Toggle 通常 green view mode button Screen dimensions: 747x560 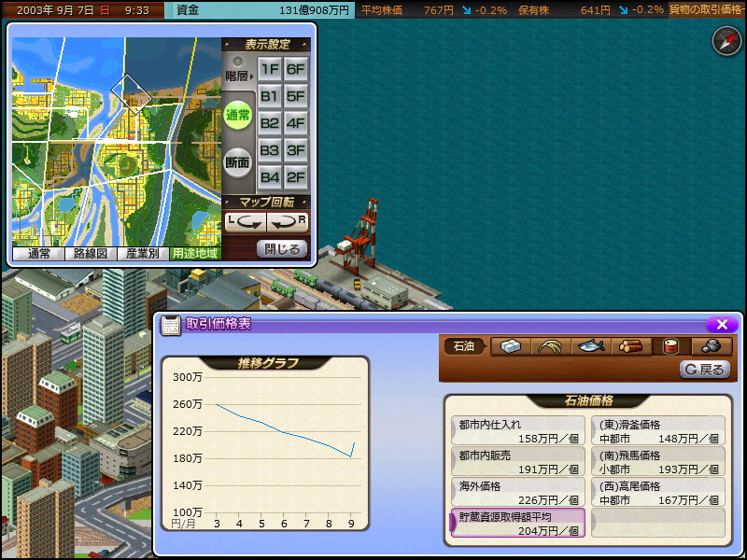coord(238,115)
